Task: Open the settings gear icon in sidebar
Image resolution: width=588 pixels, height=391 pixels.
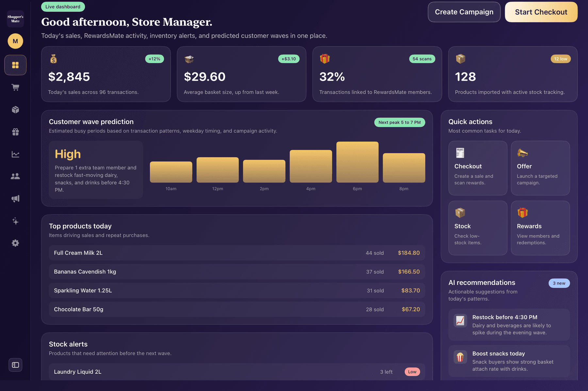Action: 15,243
